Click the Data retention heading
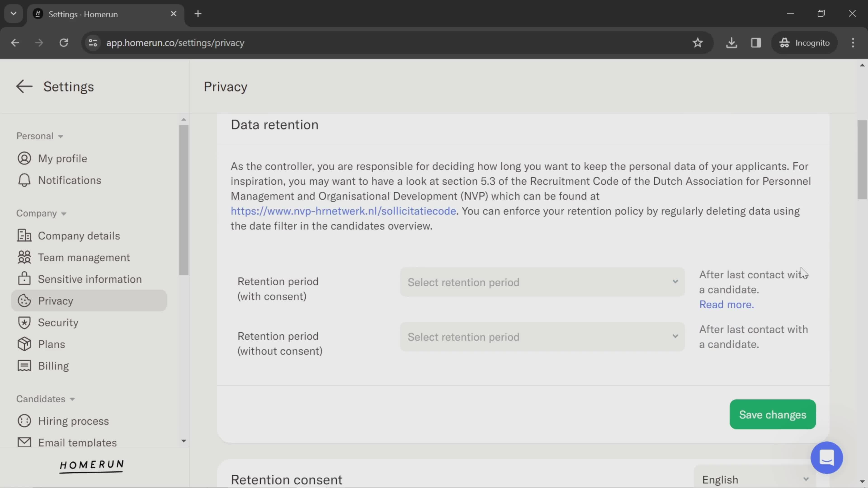The width and height of the screenshot is (868, 488). coord(274,125)
